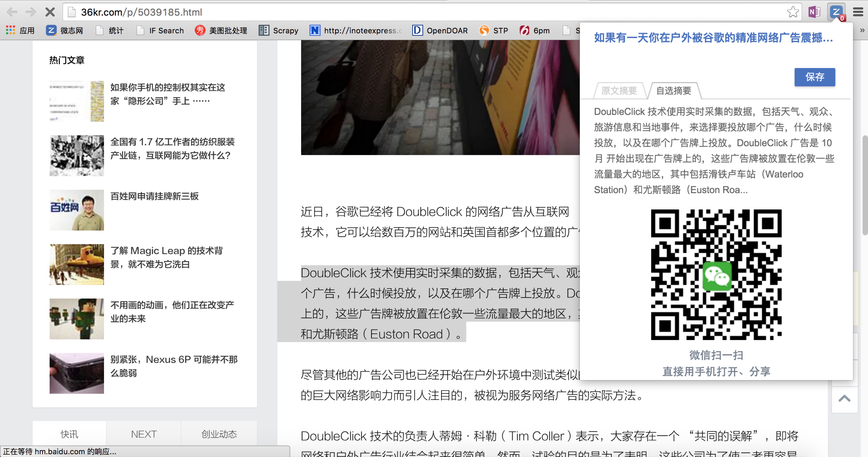This screenshot has width=868, height=457.
Task: Open the 6pm bookmark
Action: coord(535,31)
